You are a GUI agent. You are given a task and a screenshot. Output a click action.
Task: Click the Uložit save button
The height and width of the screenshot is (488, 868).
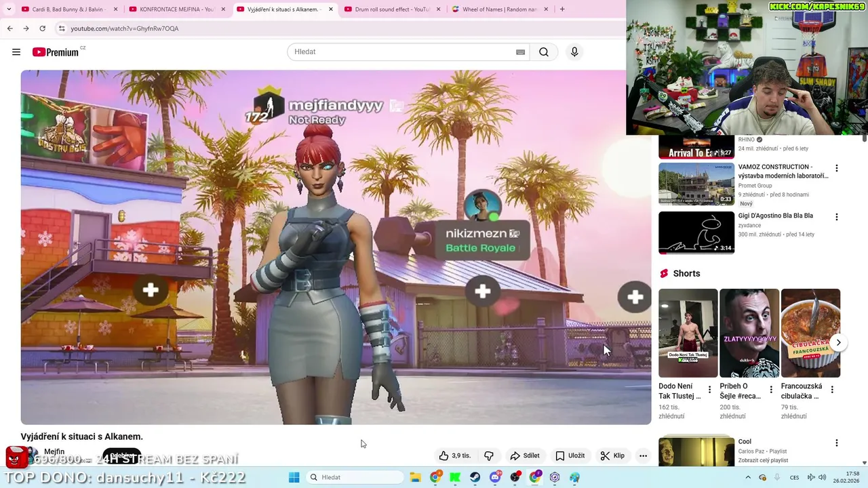570,455
